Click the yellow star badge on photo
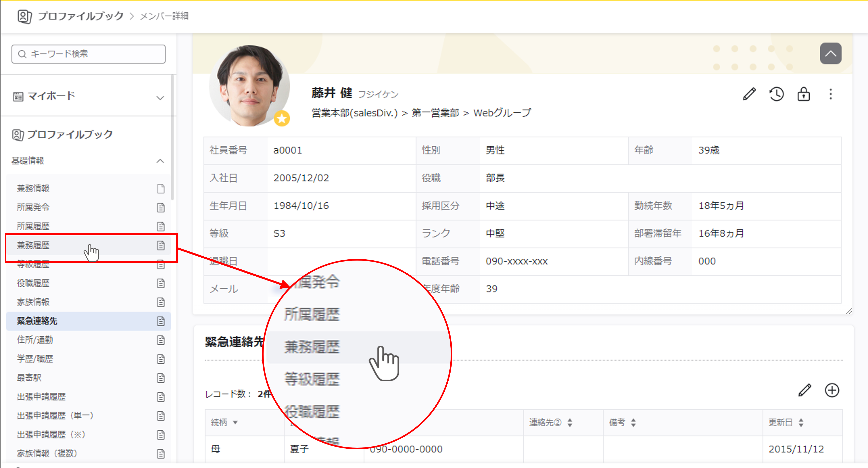Viewport: 868px width, 468px height. click(x=282, y=119)
